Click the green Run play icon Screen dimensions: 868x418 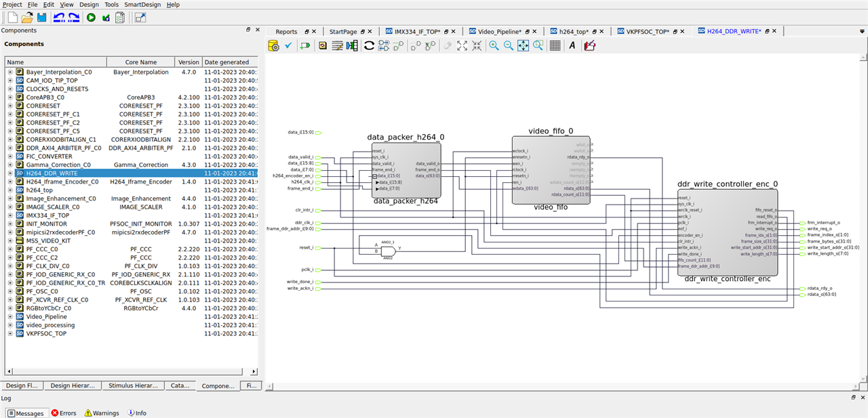click(92, 18)
